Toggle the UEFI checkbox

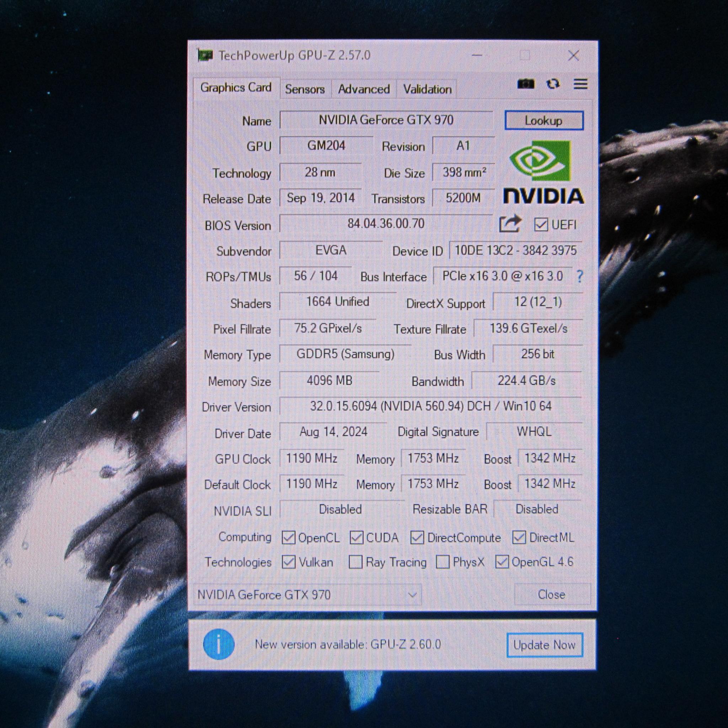tap(541, 225)
